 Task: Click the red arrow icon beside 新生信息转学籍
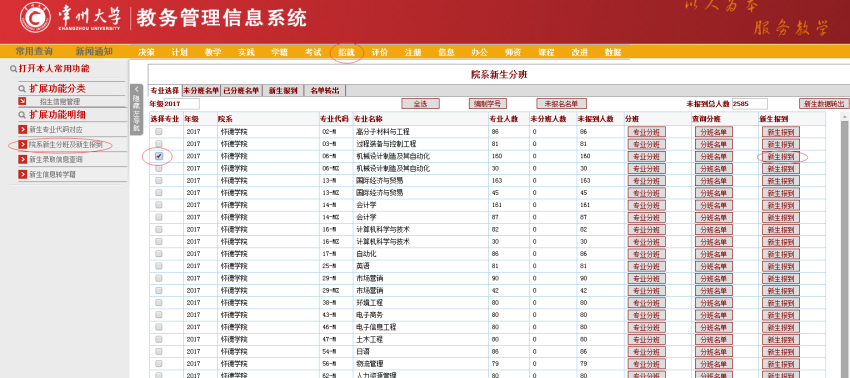22,175
